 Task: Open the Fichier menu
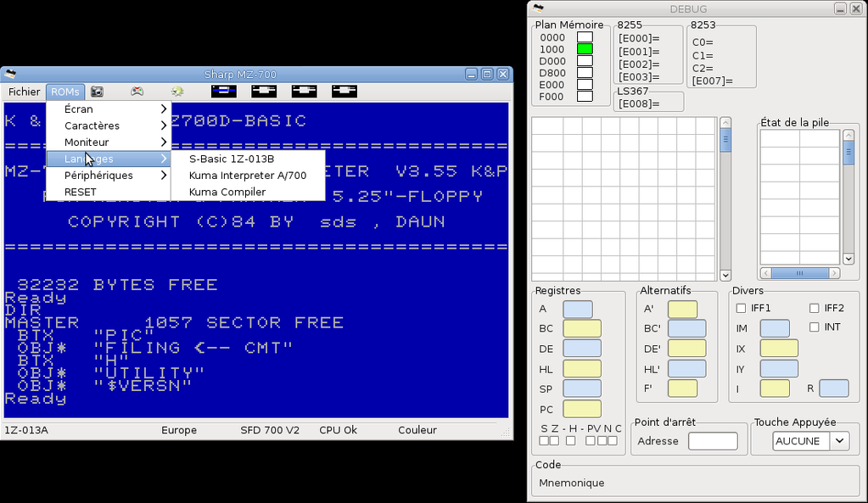(x=24, y=92)
